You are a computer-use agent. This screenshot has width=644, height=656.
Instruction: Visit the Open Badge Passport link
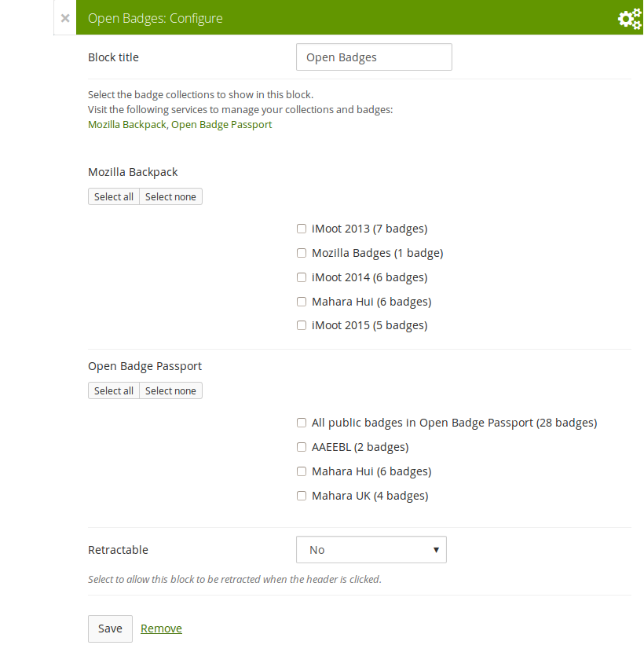tap(221, 125)
